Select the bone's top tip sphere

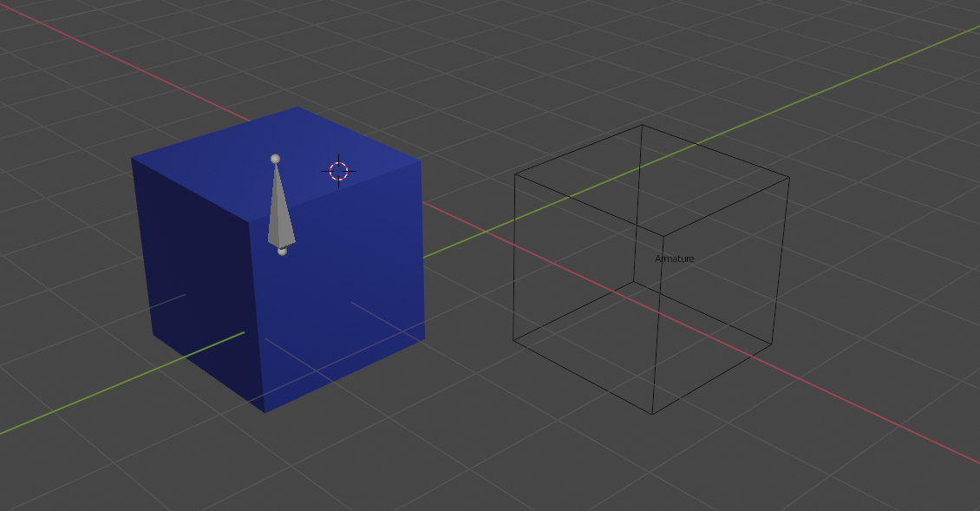point(275,159)
